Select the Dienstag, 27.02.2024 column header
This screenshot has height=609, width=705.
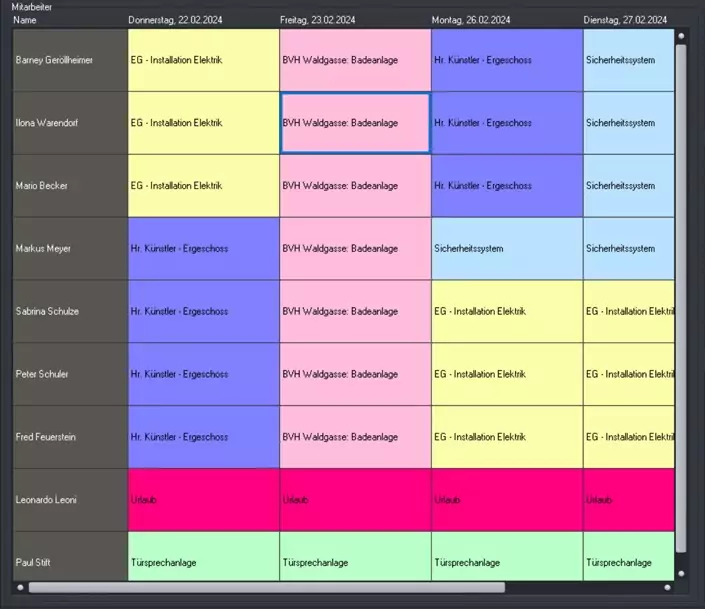point(625,20)
